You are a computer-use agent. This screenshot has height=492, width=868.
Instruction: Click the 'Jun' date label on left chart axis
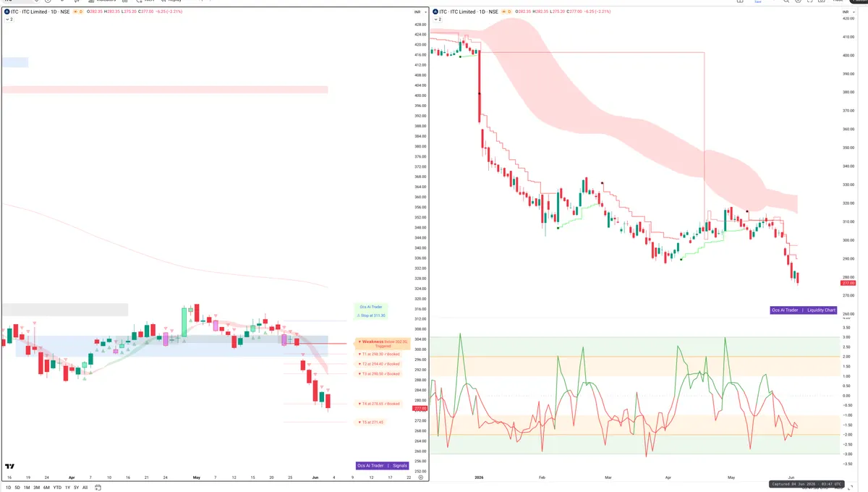click(314, 478)
